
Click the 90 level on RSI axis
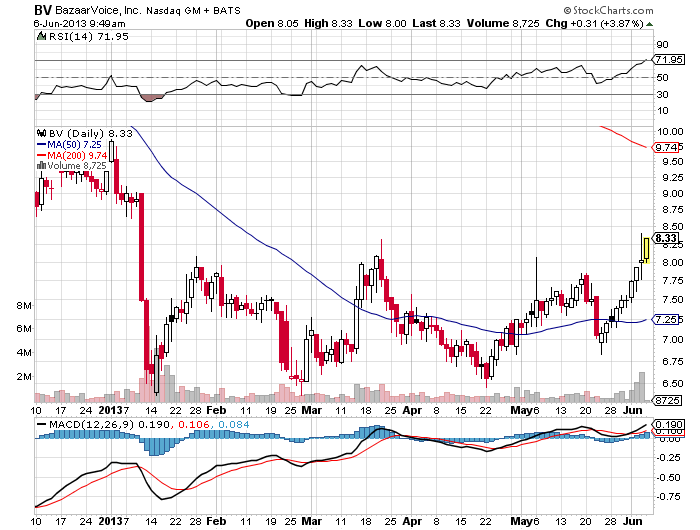662,45
